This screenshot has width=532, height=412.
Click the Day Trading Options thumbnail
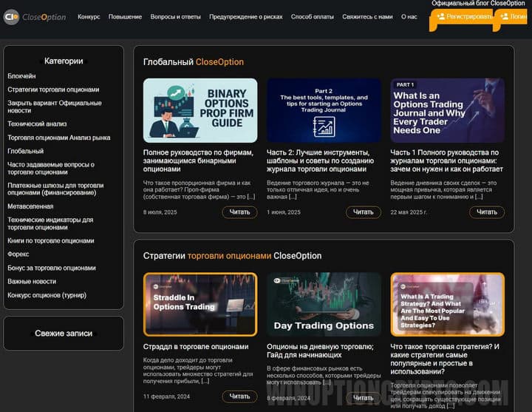click(x=324, y=304)
